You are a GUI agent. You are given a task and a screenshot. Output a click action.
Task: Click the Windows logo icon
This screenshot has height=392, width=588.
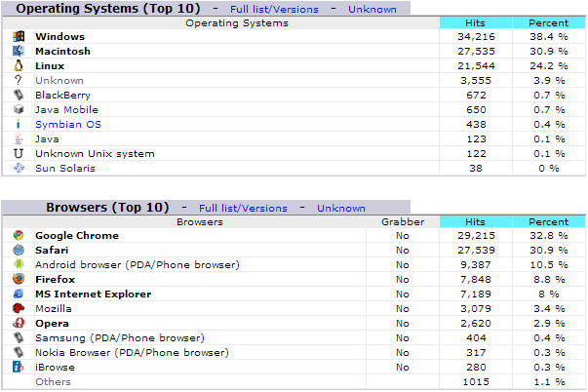point(18,36)
